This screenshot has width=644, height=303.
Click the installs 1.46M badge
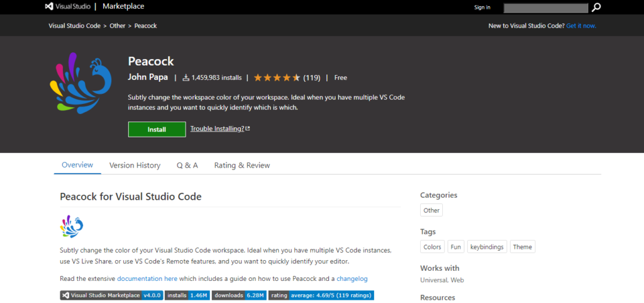point(187,295)
